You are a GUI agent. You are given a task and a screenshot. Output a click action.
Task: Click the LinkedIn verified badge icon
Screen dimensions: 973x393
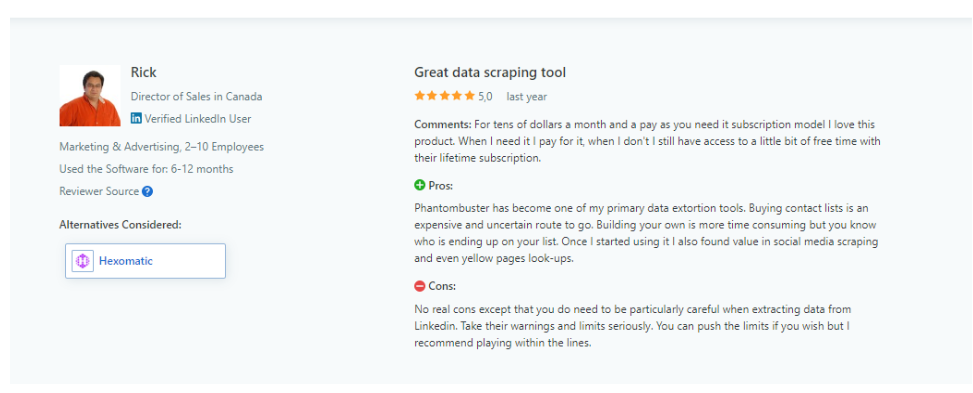point(136,119)
